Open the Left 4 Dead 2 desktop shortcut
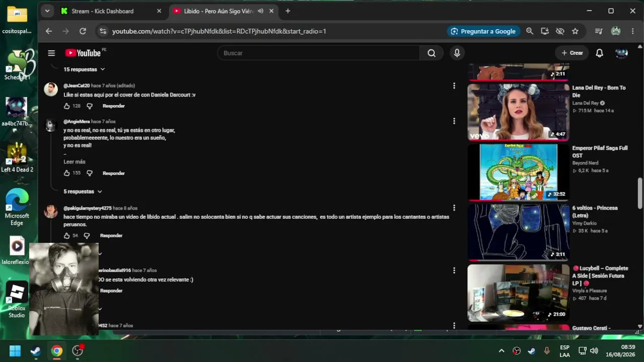Screen dimensions: 644x362 (17, 157)
